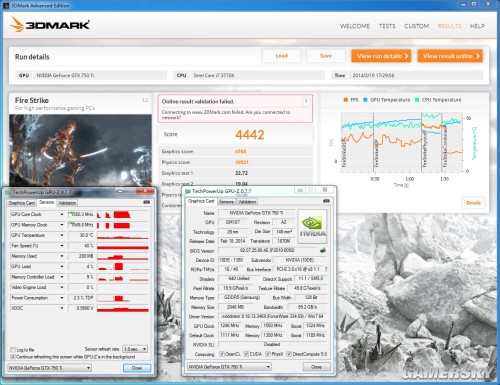Click the 3DMark logo icon

tap(17, 24)
